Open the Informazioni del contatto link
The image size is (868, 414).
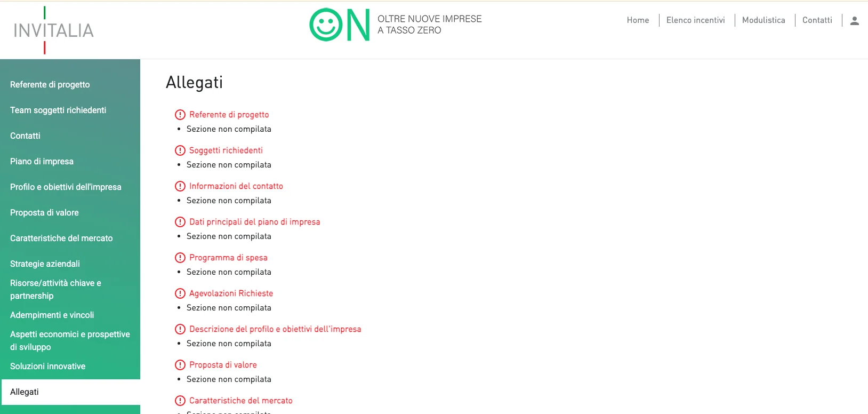pyautogui.click(x=236, y=186)
